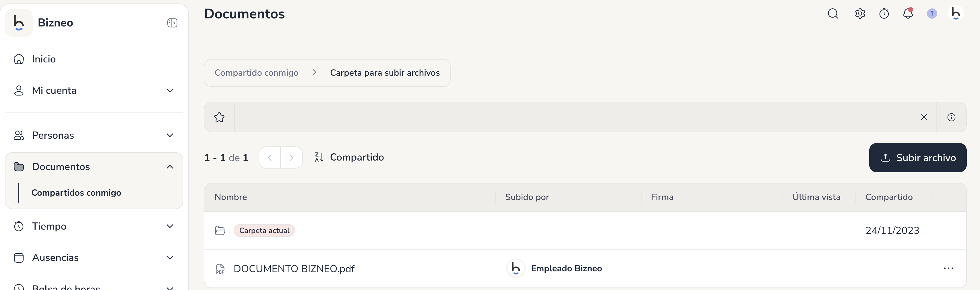The image size is (980, 290).
Task: Click the Subir archivo button
Action: click(x=917, y=157)
